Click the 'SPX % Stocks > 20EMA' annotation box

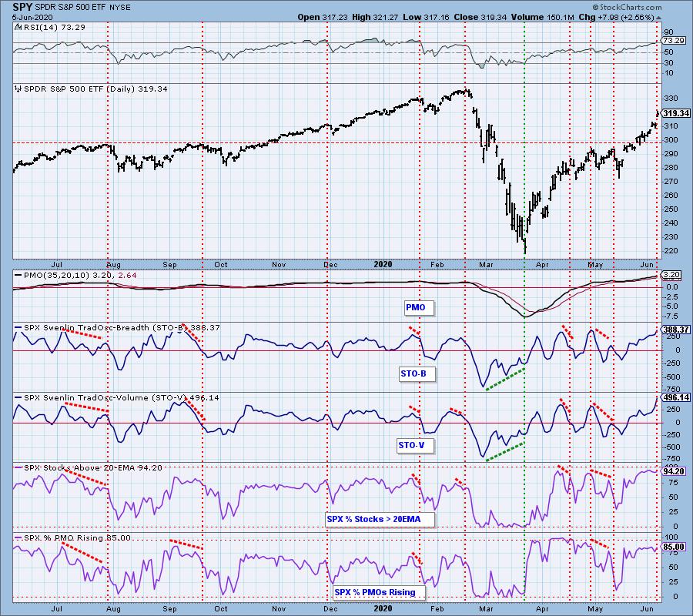[380, 519]
